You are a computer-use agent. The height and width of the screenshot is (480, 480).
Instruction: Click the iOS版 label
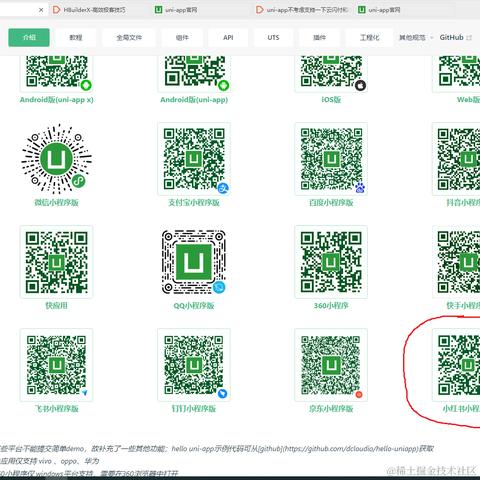(x=331, y=100)
